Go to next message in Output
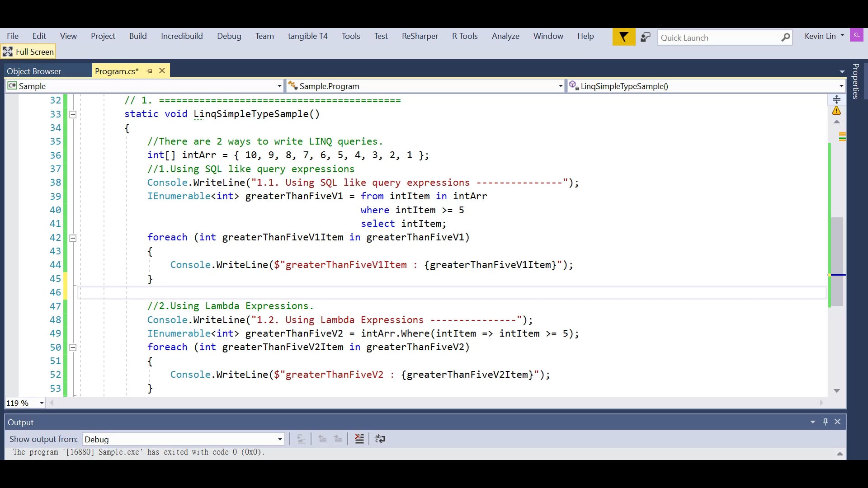 point(338,438)
